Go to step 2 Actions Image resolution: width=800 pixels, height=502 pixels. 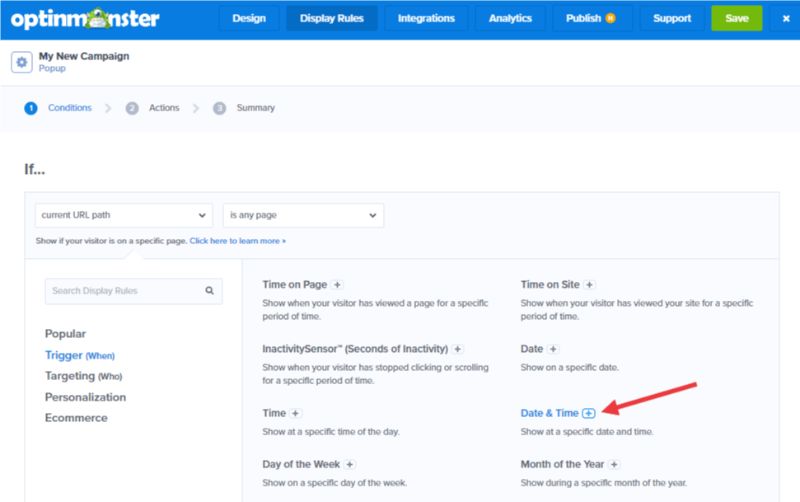153,108
